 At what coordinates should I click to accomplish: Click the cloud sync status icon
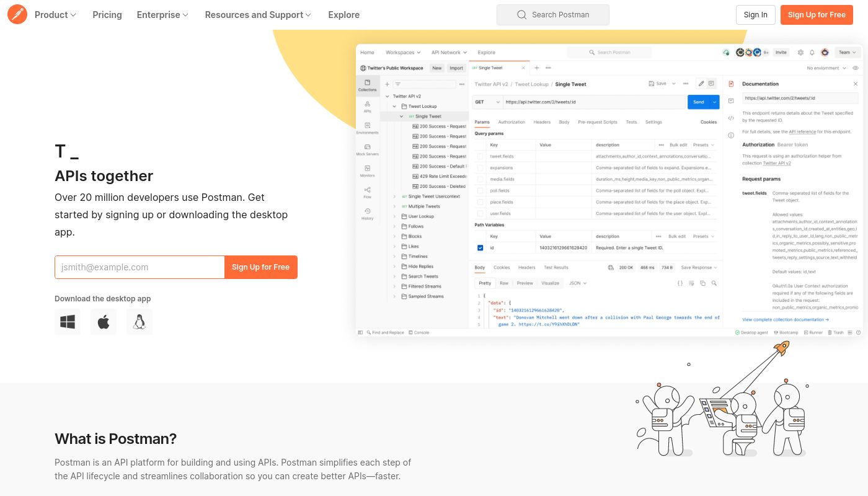(726, 53)
